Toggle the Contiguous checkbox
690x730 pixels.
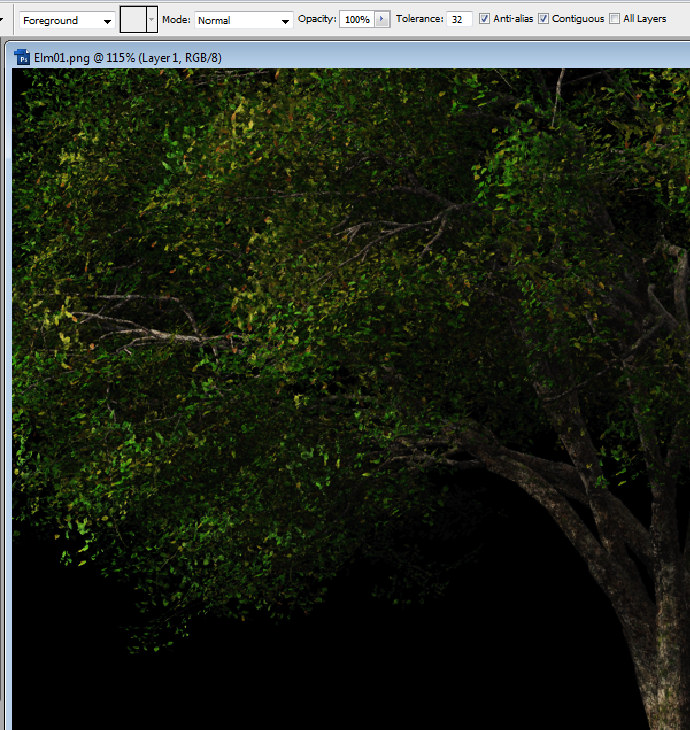point(543,19)
